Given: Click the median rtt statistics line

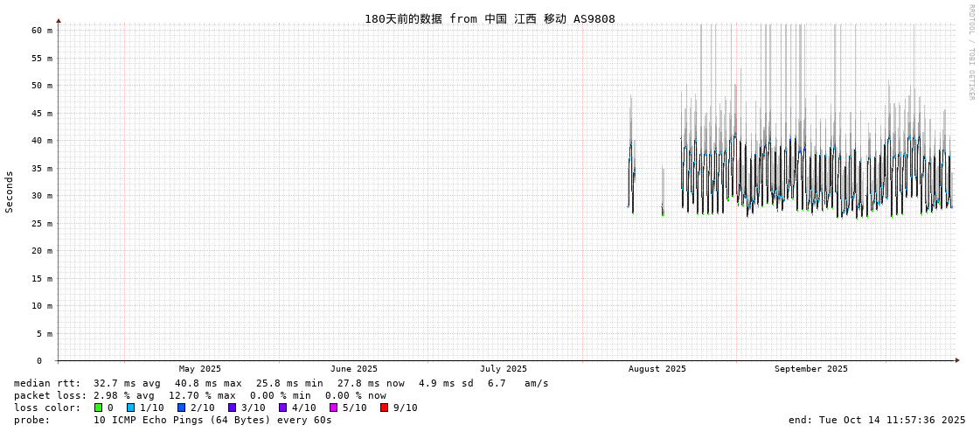Looking at the screenshot, I should coord(281,383).
